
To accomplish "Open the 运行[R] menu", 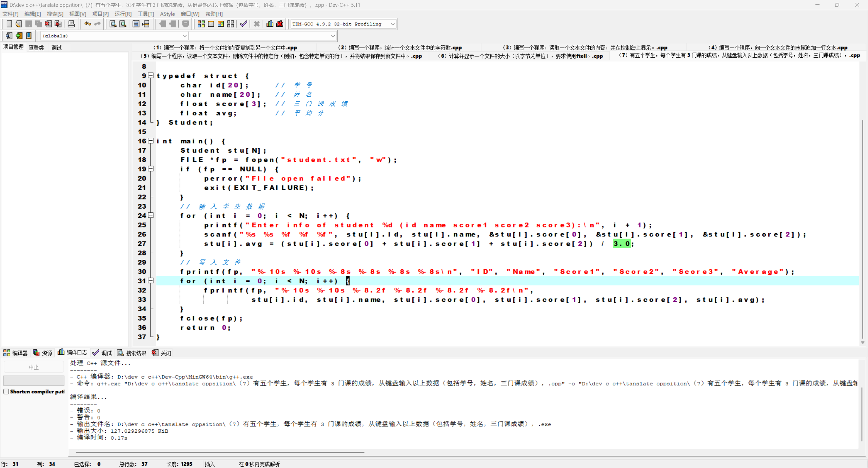I will [x=123, y=14].
